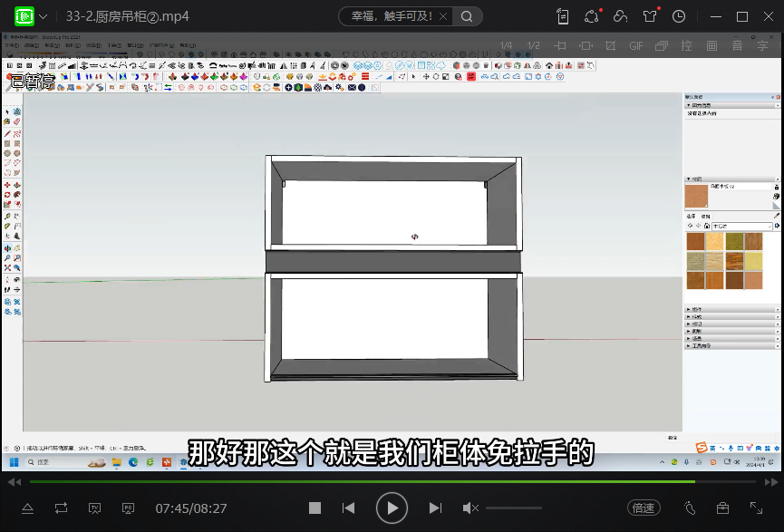784x532 pixels.
Task: Open the playback history clock icon
Action: (678, 16)
